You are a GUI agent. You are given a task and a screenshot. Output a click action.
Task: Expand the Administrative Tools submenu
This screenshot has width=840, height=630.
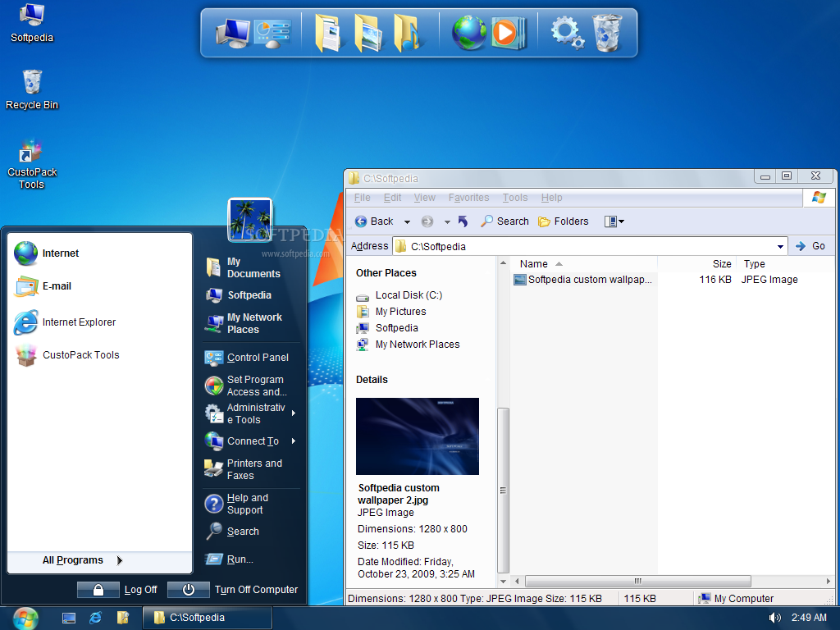tap(250, 413)
